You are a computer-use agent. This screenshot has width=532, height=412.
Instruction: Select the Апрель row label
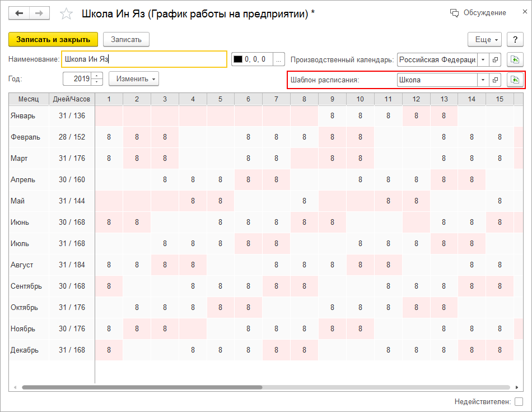point(23,180)
